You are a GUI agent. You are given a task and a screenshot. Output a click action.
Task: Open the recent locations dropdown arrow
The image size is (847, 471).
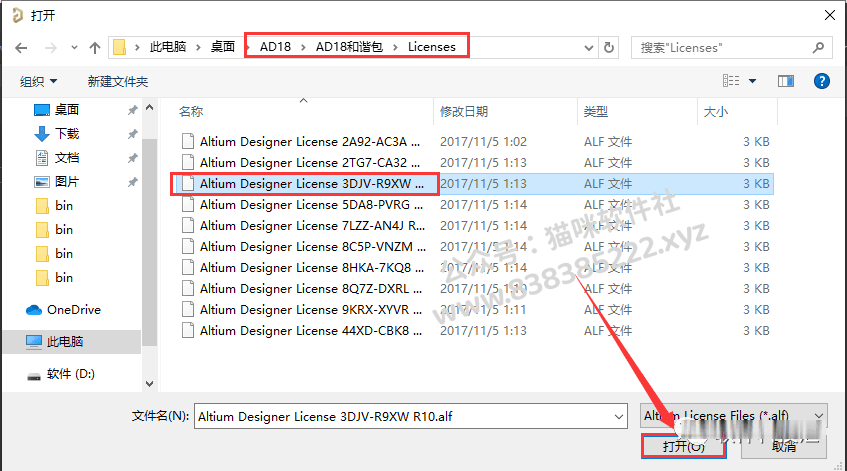[x=75, y=48]
